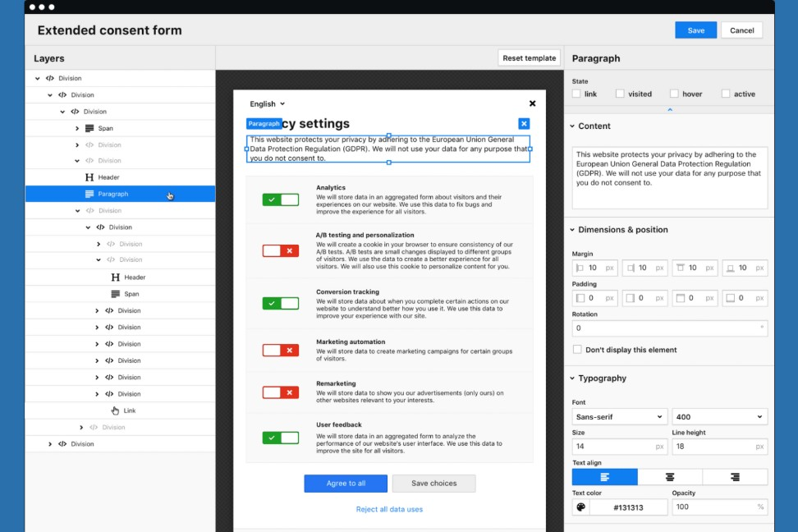
Task: Select the right text align icon
Action: pos(736,476)
